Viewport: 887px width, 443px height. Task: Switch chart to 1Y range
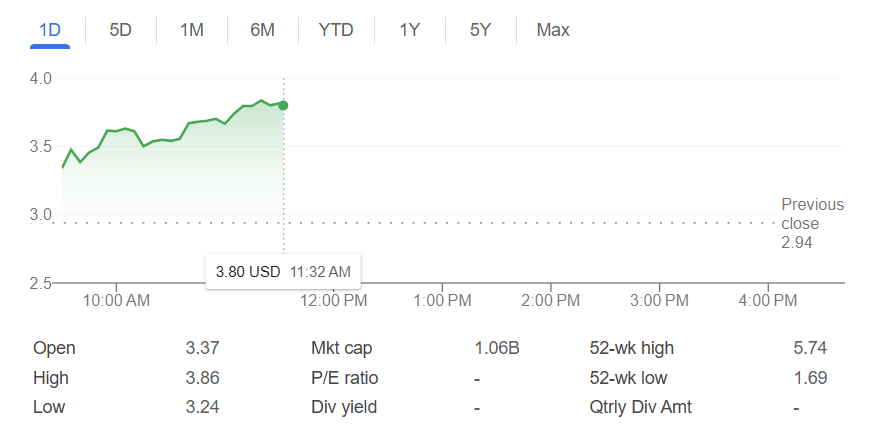click(x=409, y=30)
